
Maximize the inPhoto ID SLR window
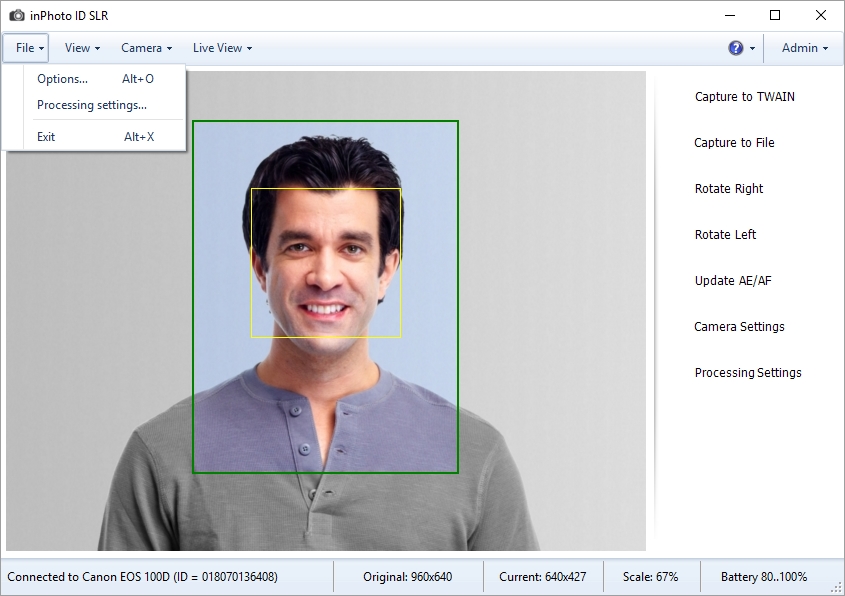tap(775, 15)
